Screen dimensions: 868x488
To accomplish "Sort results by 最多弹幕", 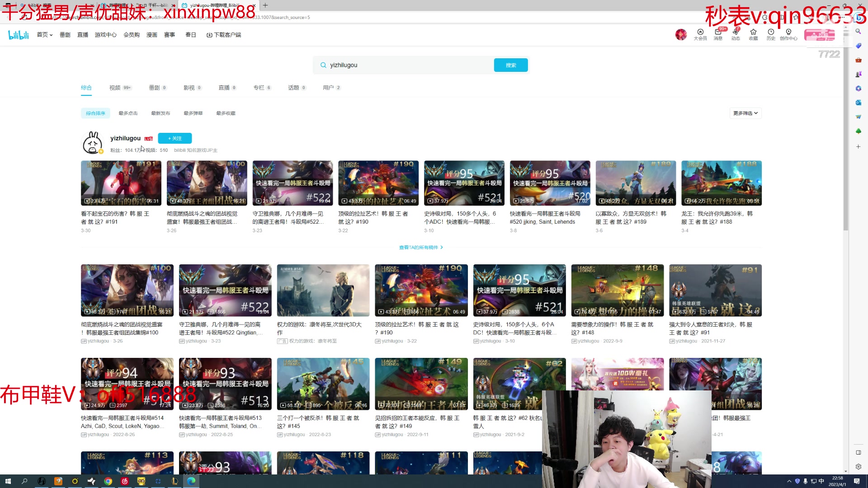I will 193,113.
